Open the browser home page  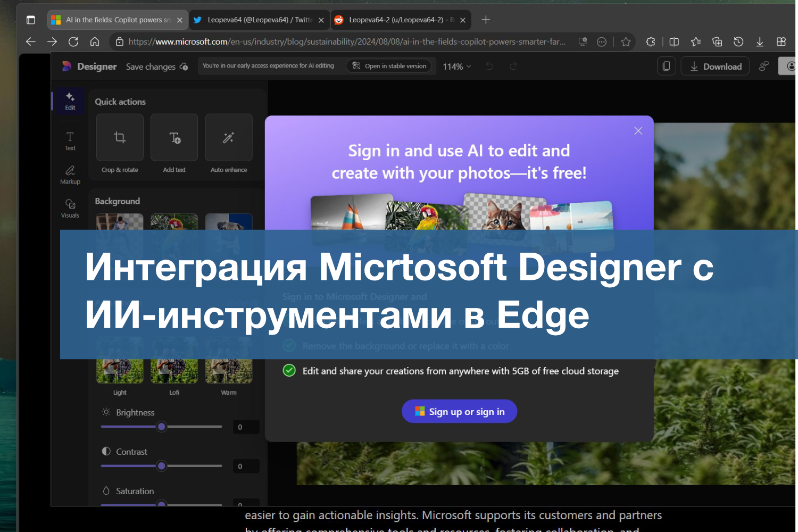[x=95, y=41]
